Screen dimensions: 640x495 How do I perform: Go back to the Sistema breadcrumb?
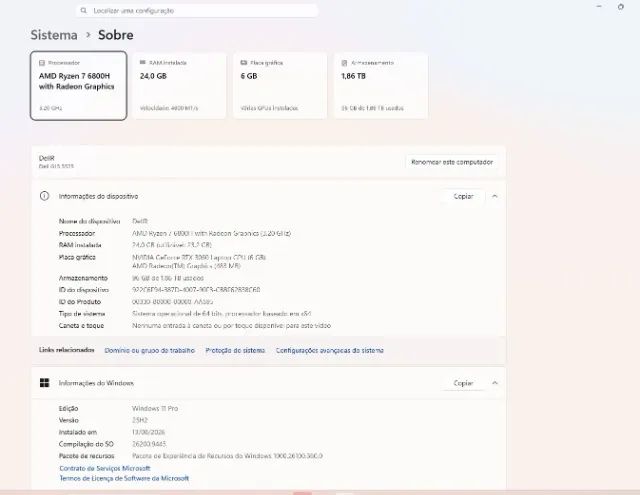coord(54,35)
